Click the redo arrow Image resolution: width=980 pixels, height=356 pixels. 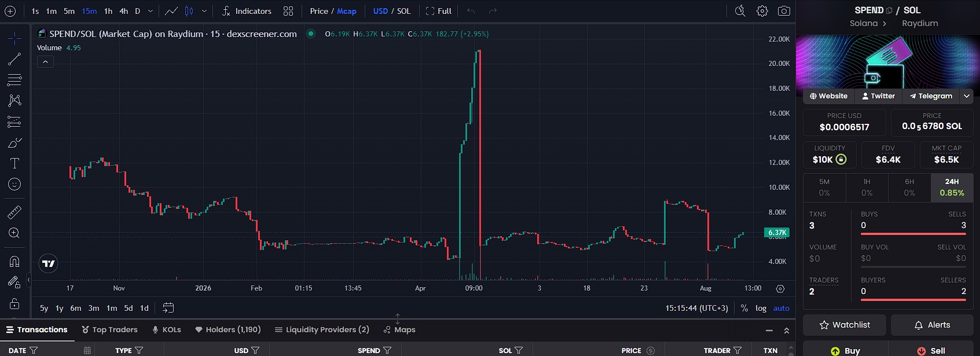pyautogui.click(x=493, y=11)
